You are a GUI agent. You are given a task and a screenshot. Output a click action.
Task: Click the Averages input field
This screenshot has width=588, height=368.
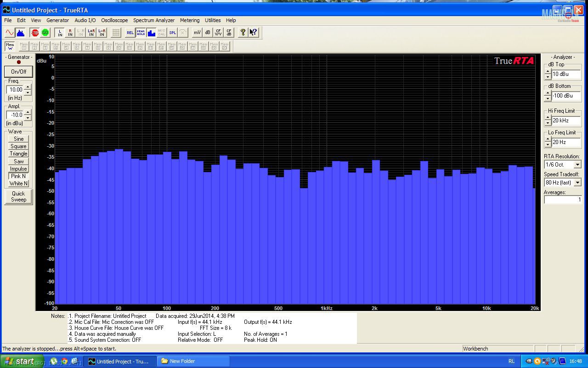563,200
